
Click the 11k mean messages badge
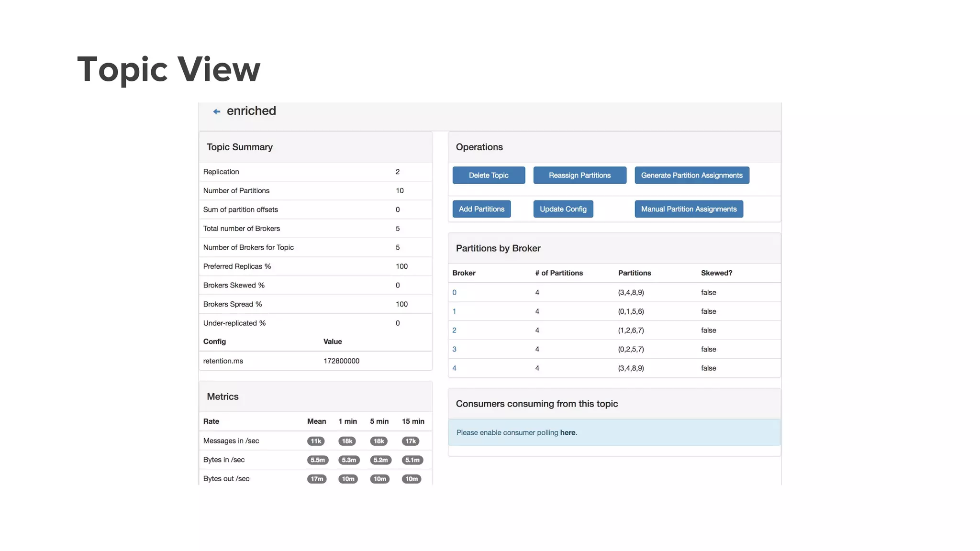point(316,441)
